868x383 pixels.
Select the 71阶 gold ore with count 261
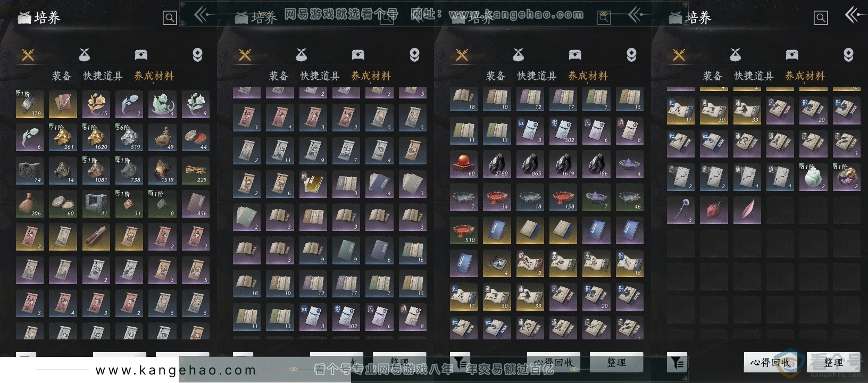[63, 137]
